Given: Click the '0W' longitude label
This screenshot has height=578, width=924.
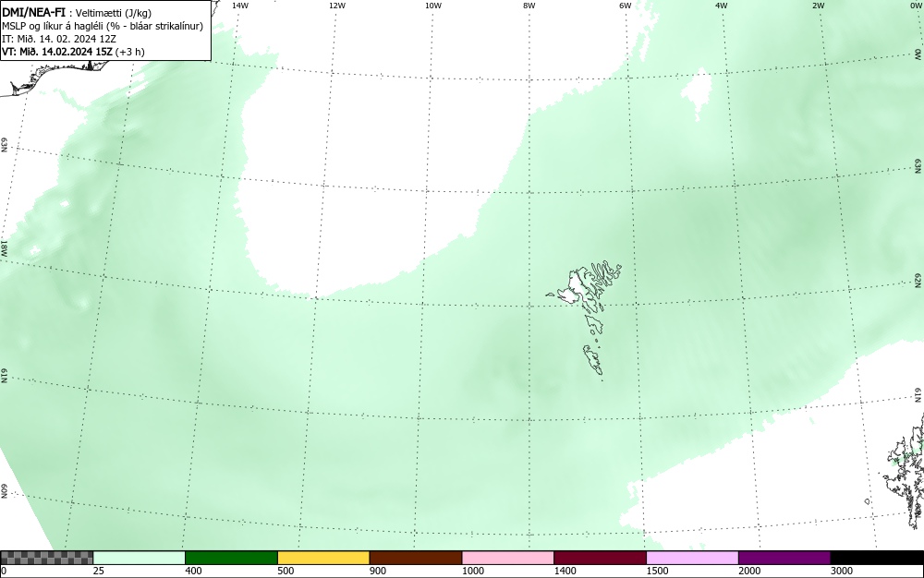Looking at the screenshot, I should pos(915,6).
